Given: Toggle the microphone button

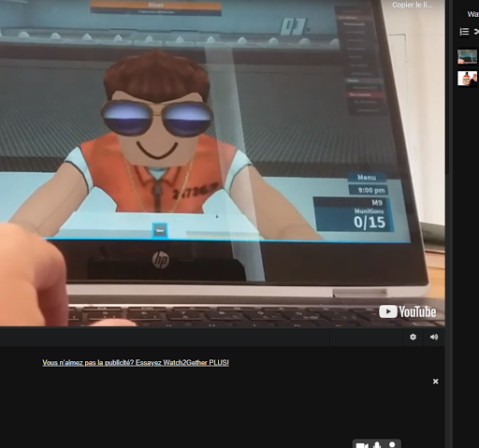Looking at the screenshot, I should coord(377,444).
